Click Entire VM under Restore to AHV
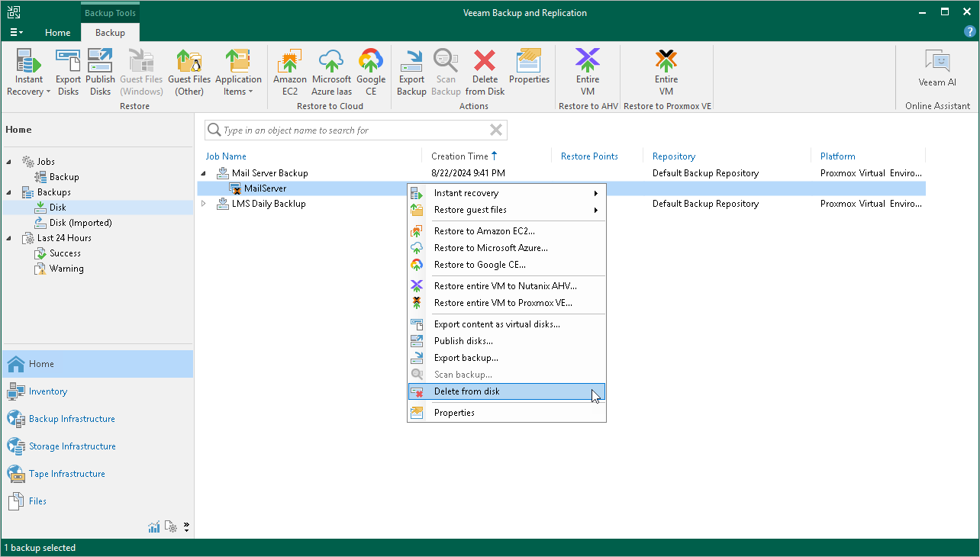 pos(588,72)
